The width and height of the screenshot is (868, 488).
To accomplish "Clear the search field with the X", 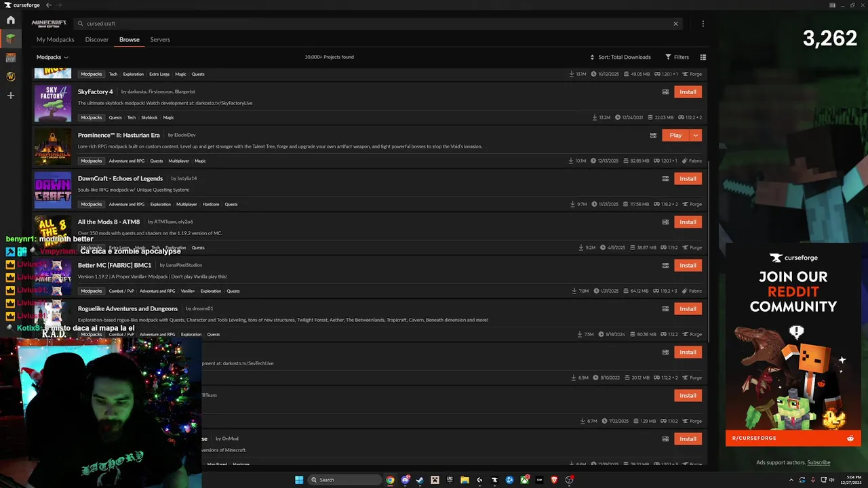I will [x=675, y=24].
